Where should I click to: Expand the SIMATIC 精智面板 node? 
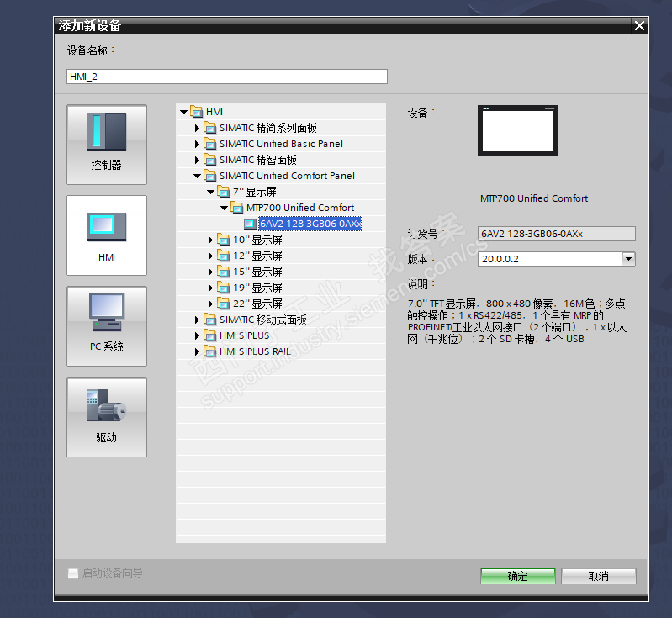197,161
